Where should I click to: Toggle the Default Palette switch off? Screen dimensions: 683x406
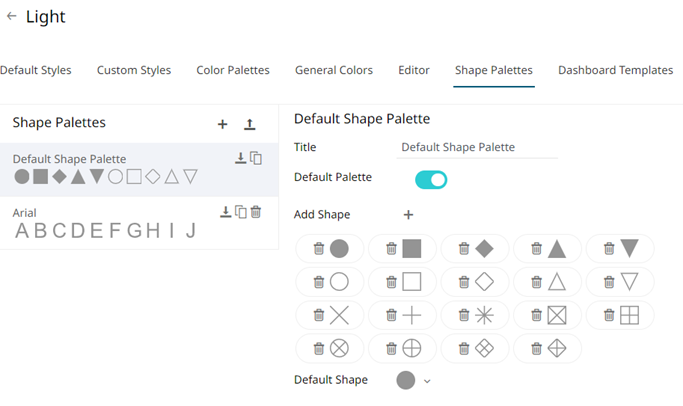point(431,179)
